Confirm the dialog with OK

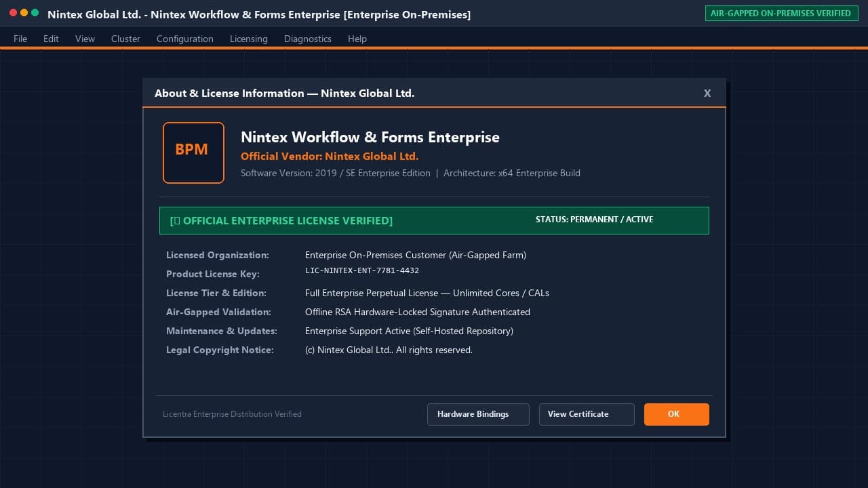coord(677,414)
